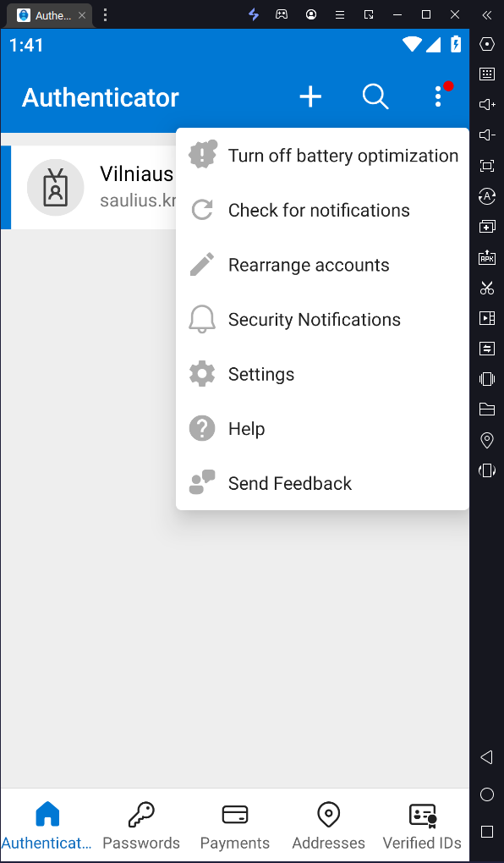Shake the device via the sidebar icon

(486, 379)
